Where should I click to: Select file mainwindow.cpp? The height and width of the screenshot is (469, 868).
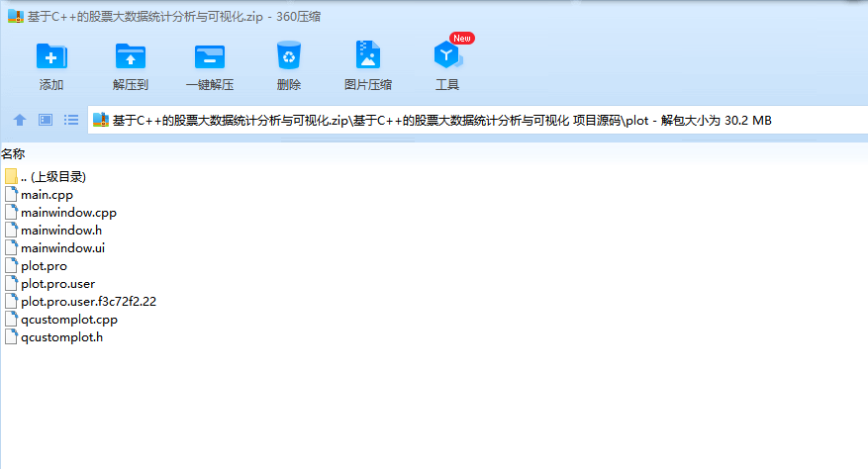click(x=68, y=213)
